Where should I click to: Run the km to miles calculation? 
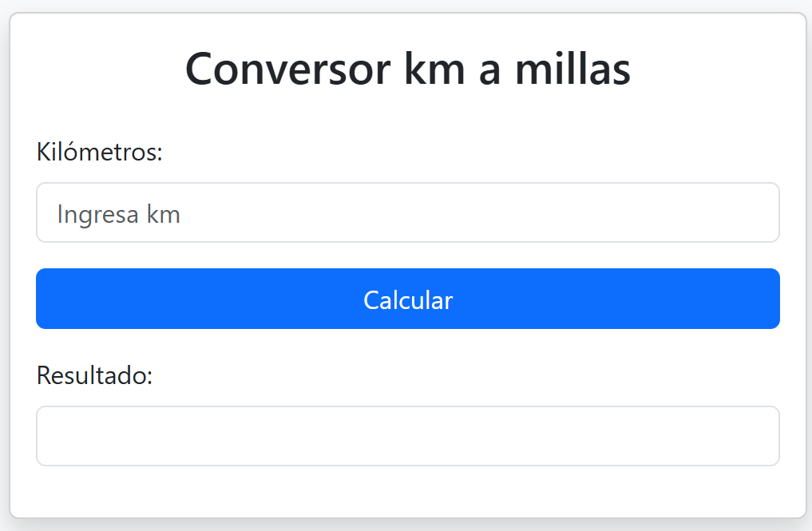point(407,299)
